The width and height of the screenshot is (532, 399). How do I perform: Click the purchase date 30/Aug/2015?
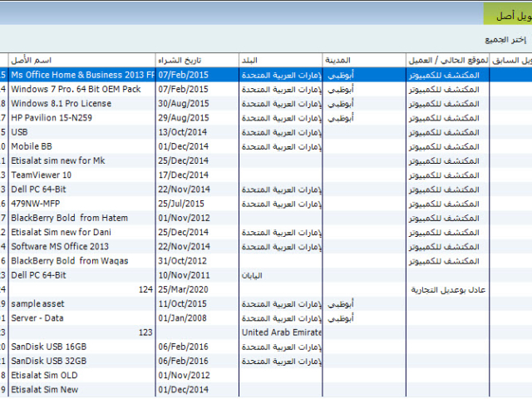click(x=184, y=103)
